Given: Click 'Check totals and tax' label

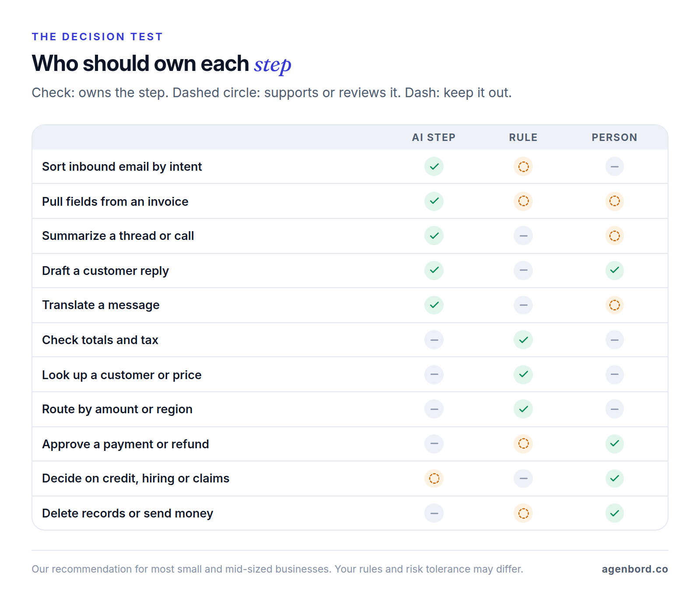Looking at the screenshot, I should [x=100, y=340].
